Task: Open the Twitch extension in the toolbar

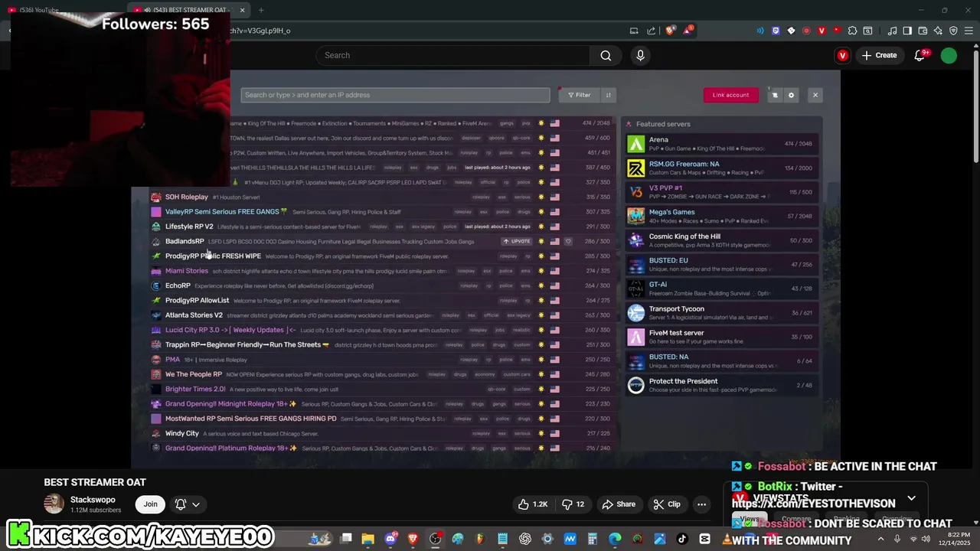Action: coord(776,31)
